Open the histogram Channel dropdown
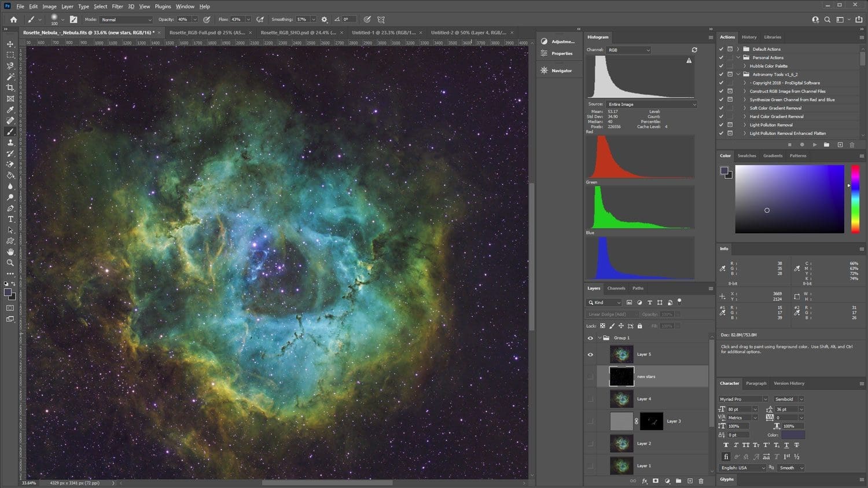Screen dimensions: 868x488 (629, 50)
